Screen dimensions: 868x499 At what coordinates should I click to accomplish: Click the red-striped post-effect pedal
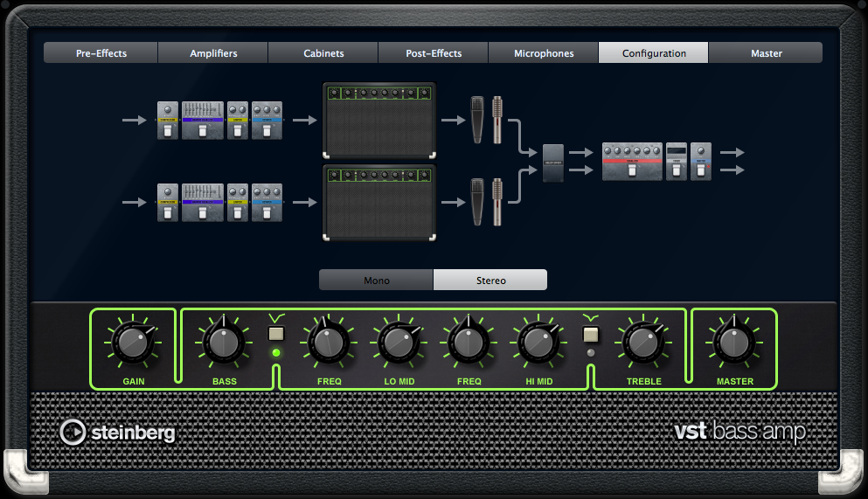pyautogui.click(x=632, y=161)
